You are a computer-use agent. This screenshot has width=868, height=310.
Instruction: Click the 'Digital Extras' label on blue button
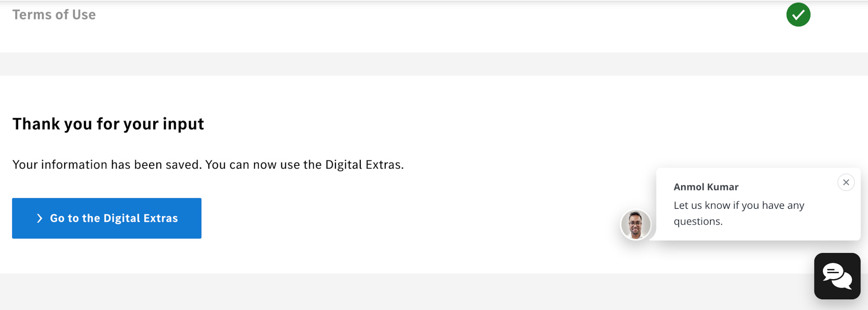click(x=141, y=218)
